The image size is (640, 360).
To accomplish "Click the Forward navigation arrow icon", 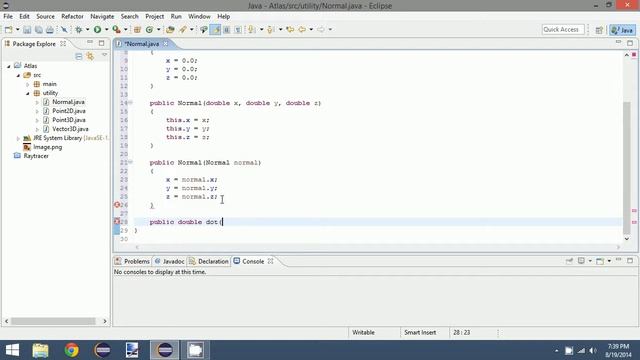I will (321, 29).
